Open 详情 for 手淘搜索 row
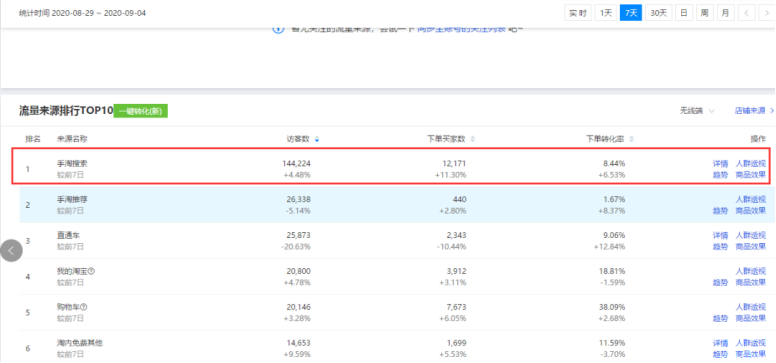Viewport: 776px width, 363px height. point(720,163)
